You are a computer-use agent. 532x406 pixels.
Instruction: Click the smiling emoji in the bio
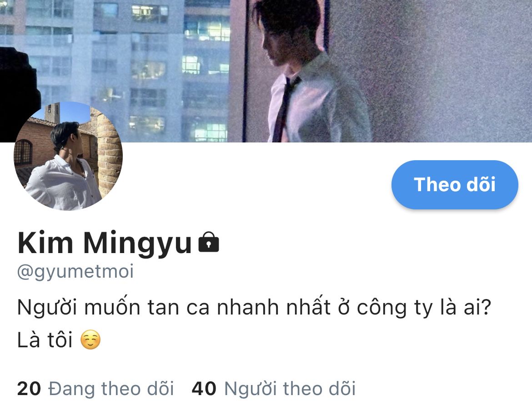tap(90, 340)
